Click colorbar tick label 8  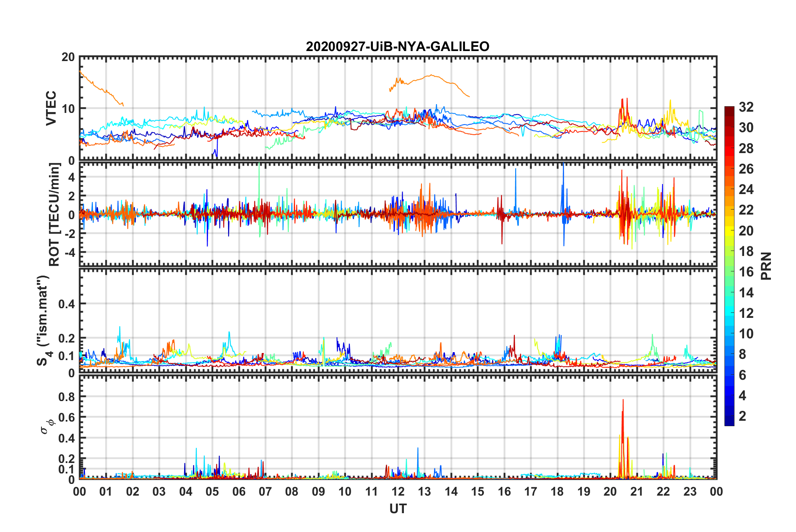tap(742, 354)
